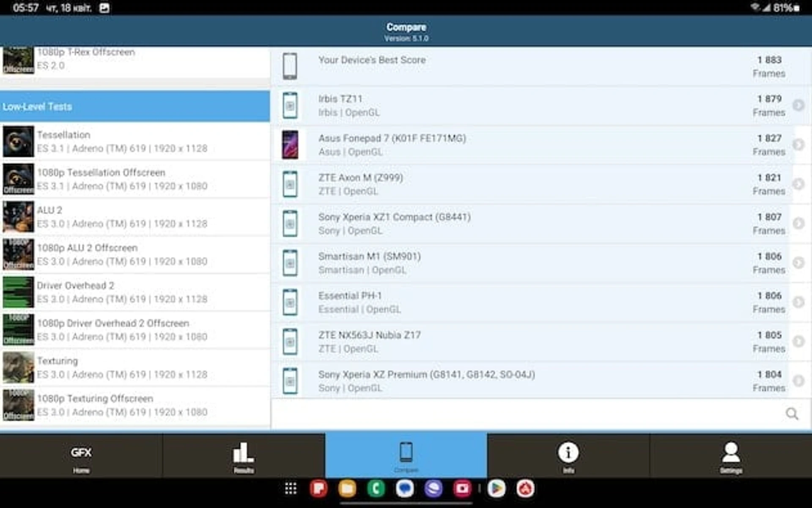Select the Smartisan M1 (SM901) name

tap(369, 256)
